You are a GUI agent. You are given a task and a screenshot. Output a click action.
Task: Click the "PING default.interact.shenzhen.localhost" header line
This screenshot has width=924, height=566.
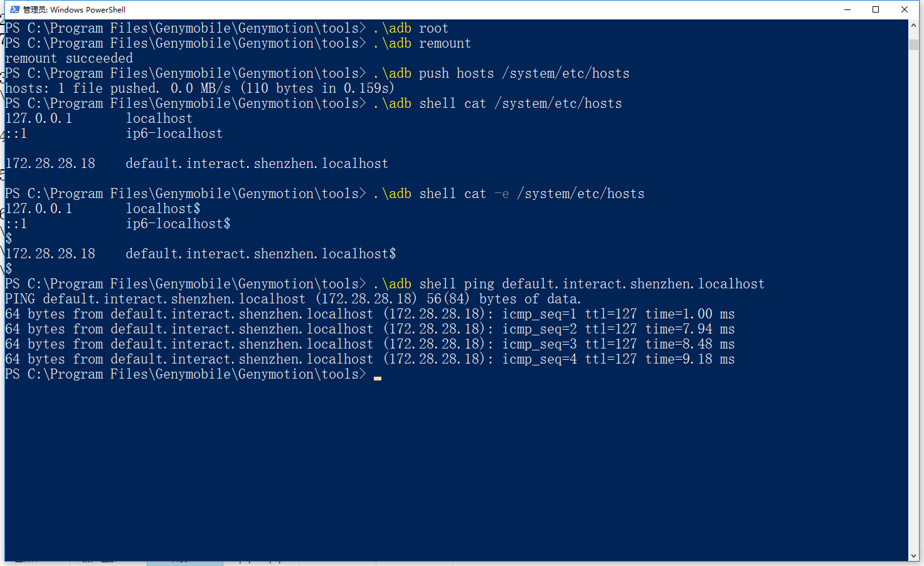point(293,299)
